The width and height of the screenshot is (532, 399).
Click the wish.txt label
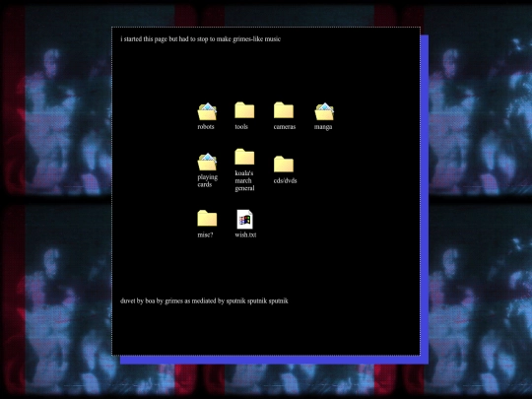(245, 234)
